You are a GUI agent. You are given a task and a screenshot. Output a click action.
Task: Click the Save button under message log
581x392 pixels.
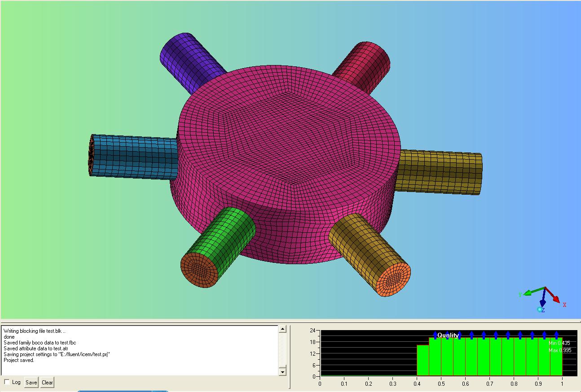tap(31, 383)
